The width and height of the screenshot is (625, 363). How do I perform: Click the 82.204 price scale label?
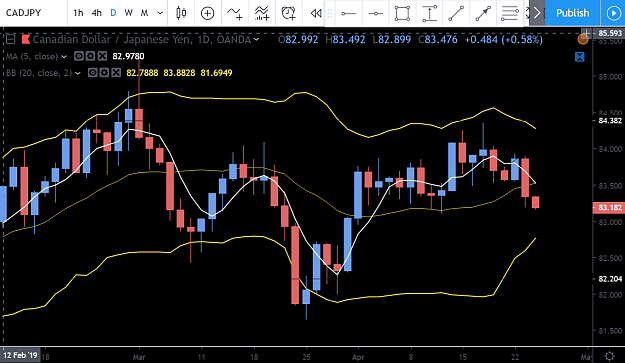pyautogui.click(x=610, y=279)
